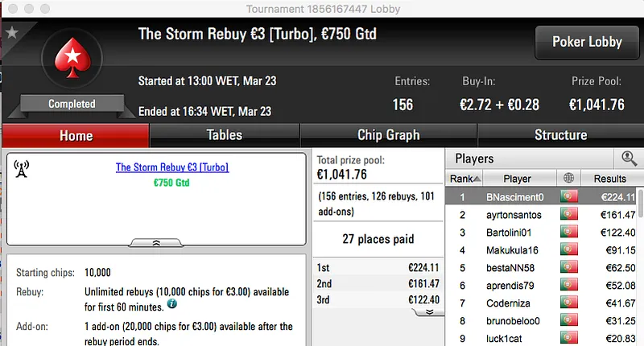
Task: Sort by the Results column header
Action: coord(609,179)
